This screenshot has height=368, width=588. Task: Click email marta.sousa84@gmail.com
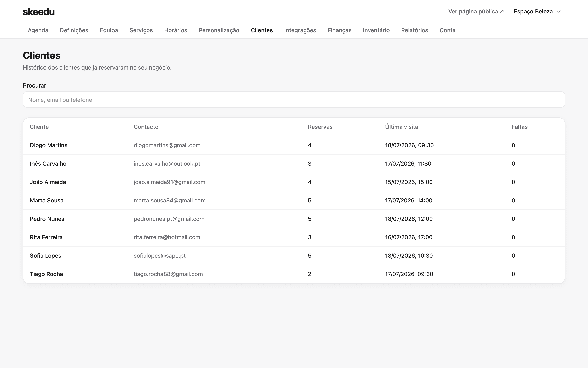[170, 200]
